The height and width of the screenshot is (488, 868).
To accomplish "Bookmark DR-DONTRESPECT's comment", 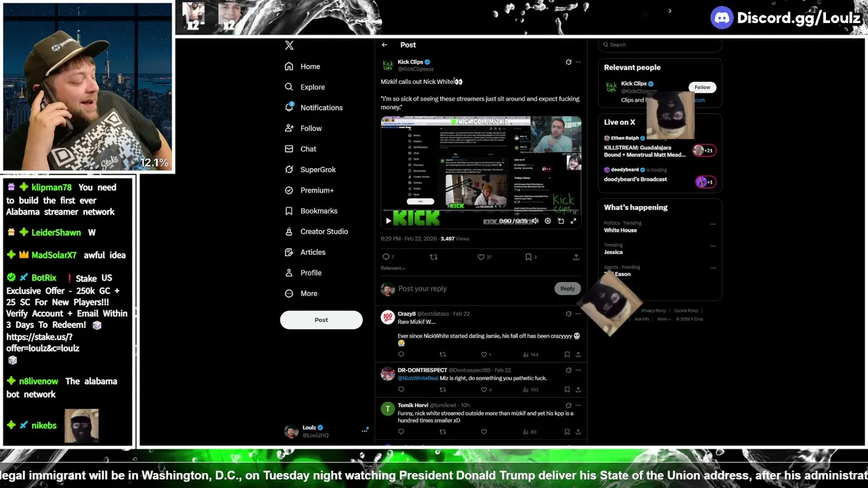I will (x=567, y=390).
